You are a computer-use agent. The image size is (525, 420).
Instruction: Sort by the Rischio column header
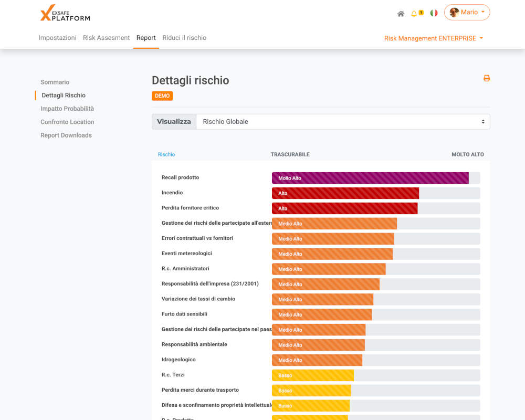coord(166,154)
